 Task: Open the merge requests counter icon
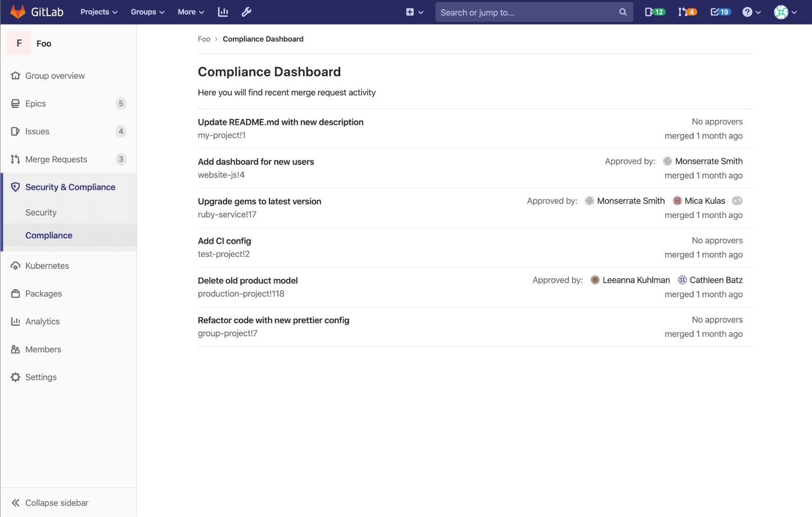[687, 12]
